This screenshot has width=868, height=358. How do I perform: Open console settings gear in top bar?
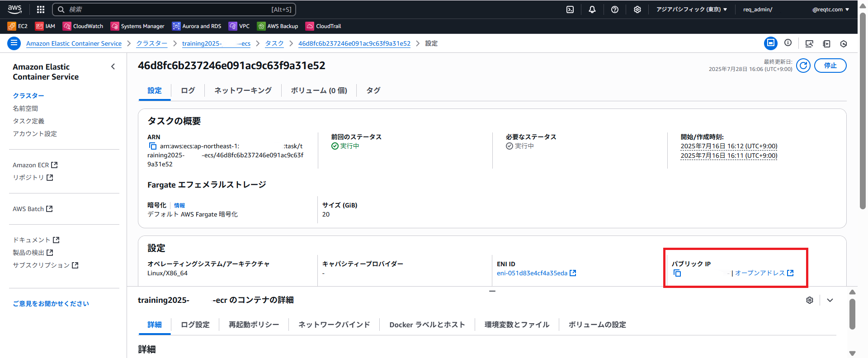tap(637, 9)
